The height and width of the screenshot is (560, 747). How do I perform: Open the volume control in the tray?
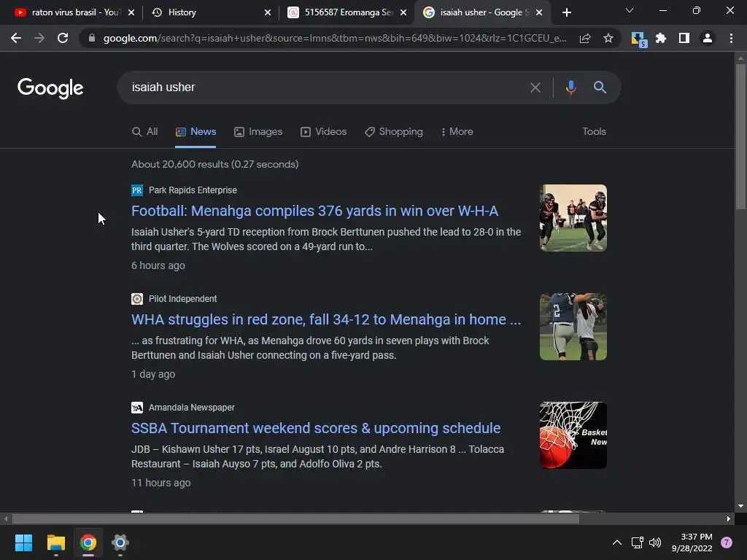click(x=655, y=542)
